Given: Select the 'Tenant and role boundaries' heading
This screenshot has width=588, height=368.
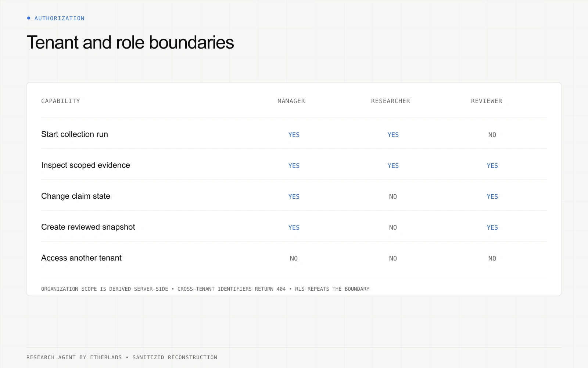Looking at the screenshot, I should click(x=130, y=42).
